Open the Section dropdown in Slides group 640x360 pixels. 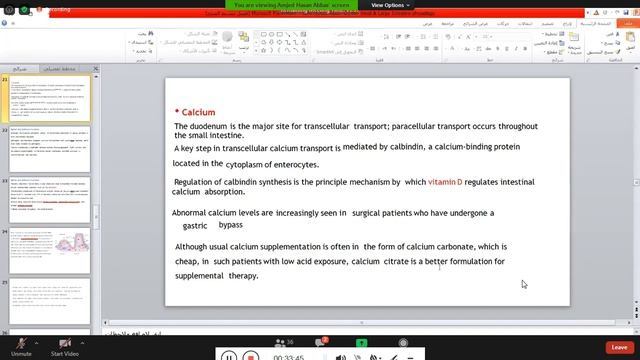[554, 52]
